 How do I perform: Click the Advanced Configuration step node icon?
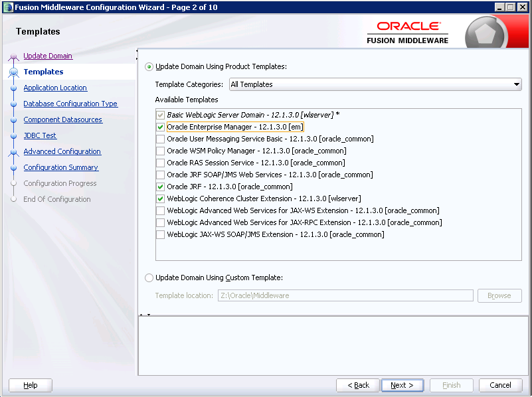13,152
